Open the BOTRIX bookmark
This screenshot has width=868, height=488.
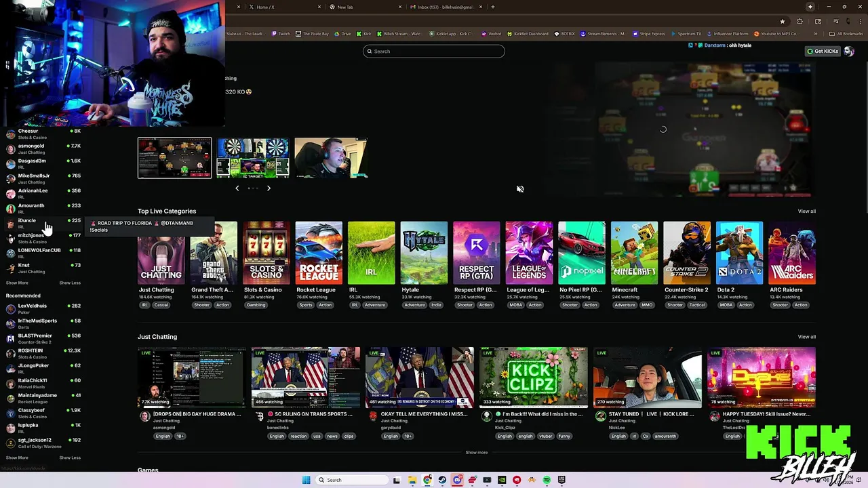(x=564, y=34)
